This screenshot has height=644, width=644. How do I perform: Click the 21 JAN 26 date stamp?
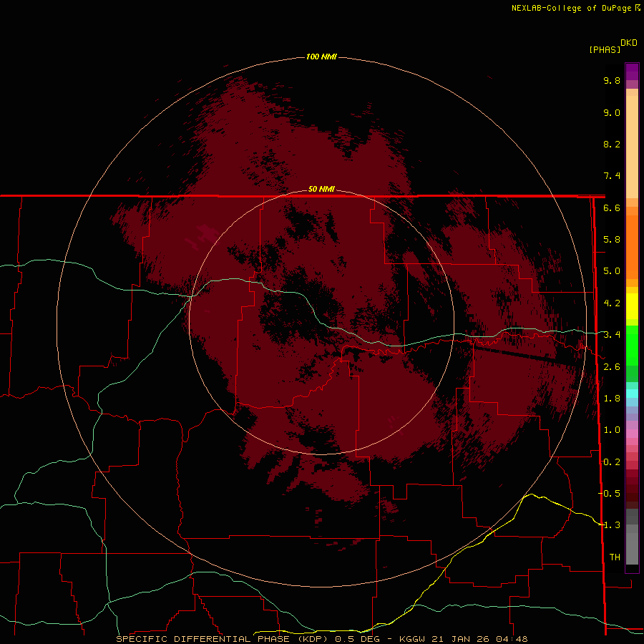pos(459,639)
